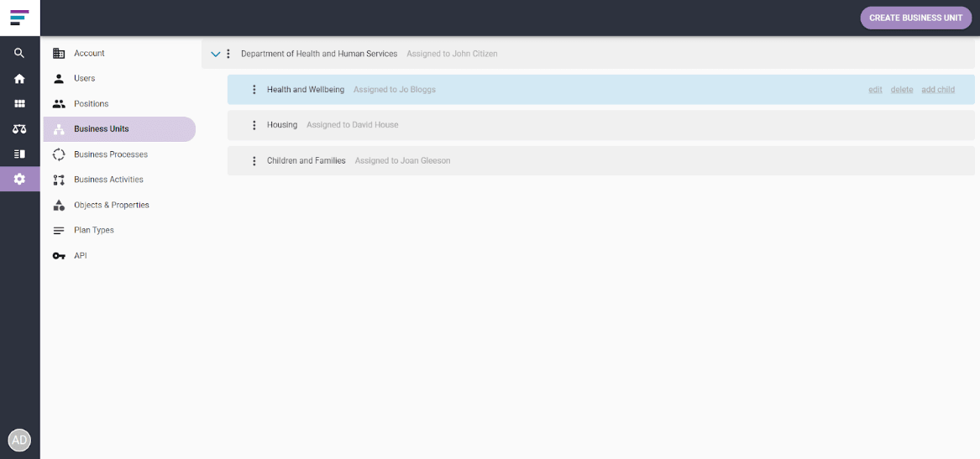This screenshot has height=459, width=980.
Task: Select Department of Health and Human Services text
Action: 319,54
